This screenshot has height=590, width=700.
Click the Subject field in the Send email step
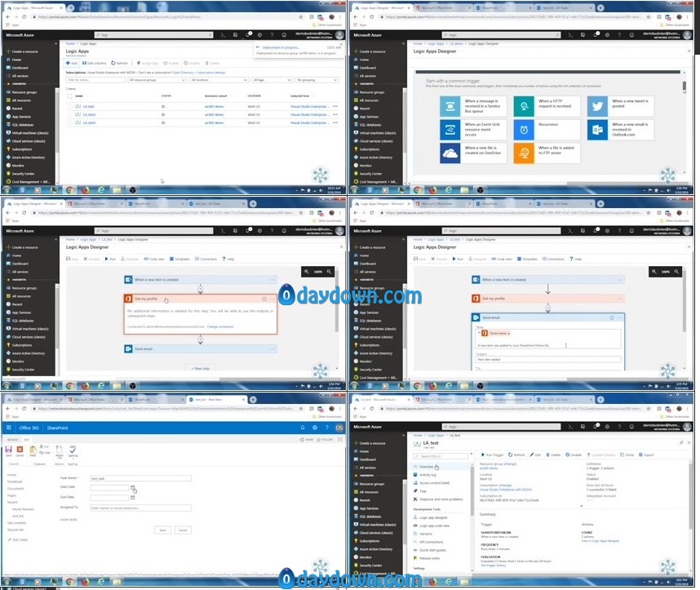547,360
